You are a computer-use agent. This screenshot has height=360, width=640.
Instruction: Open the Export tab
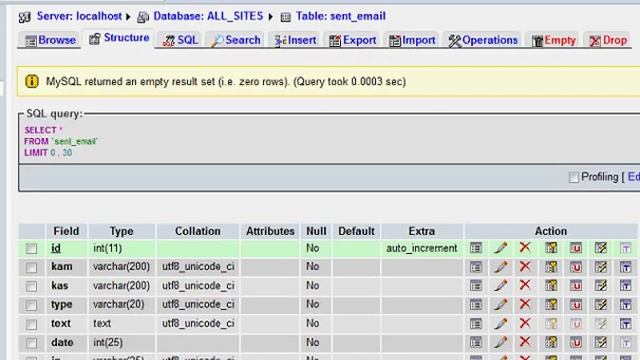(353, 40)
